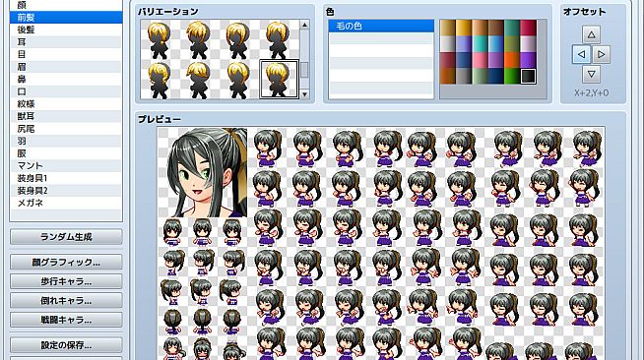Viewport: 644px width, 360px height.
Task: Open the 鼻 part category
Action: pyautogui.click(x=66, y=79)
